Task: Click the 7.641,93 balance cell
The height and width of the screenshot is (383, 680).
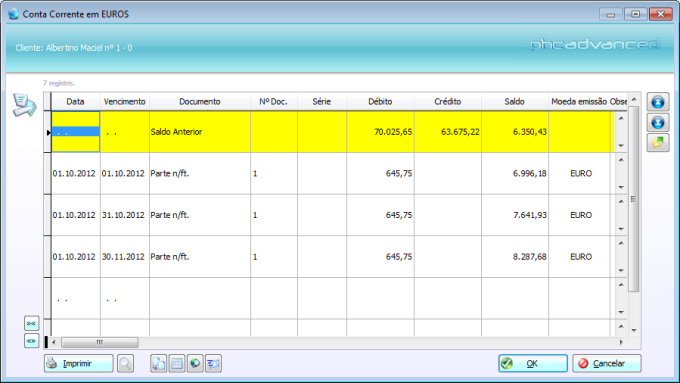Action: pyautogui.click(x=515, y=215)
